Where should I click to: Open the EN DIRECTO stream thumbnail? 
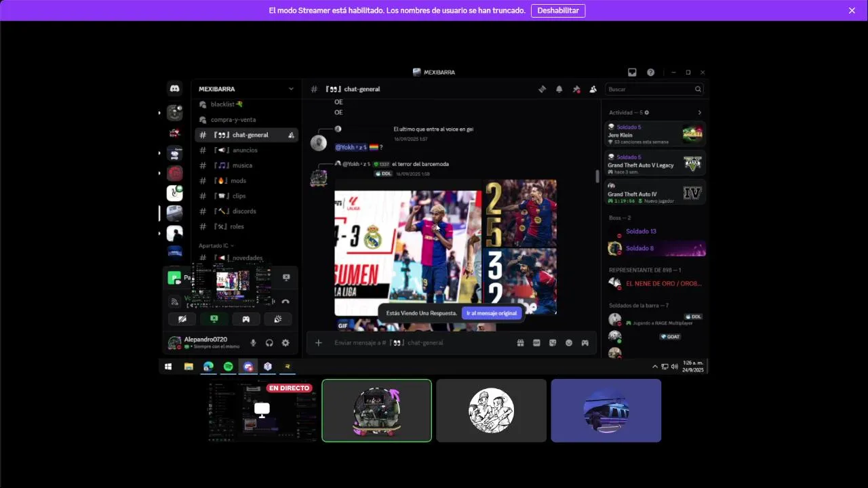(262, 411)
